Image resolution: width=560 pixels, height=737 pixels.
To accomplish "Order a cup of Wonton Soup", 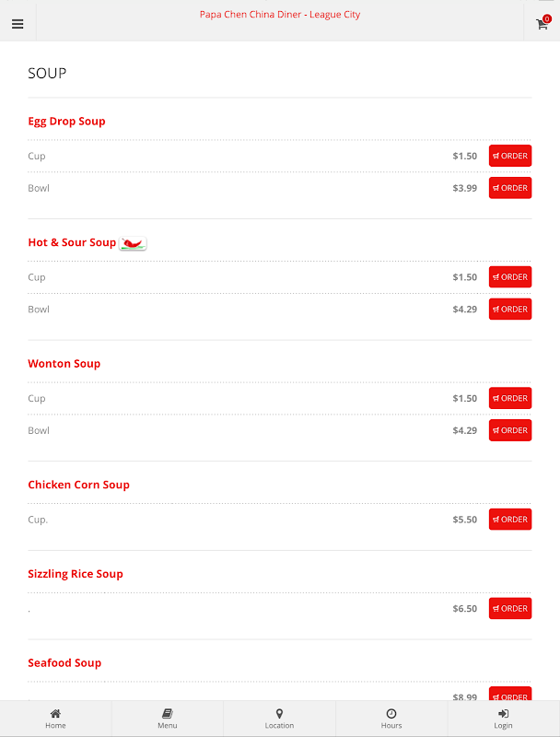I will [510, 399].
